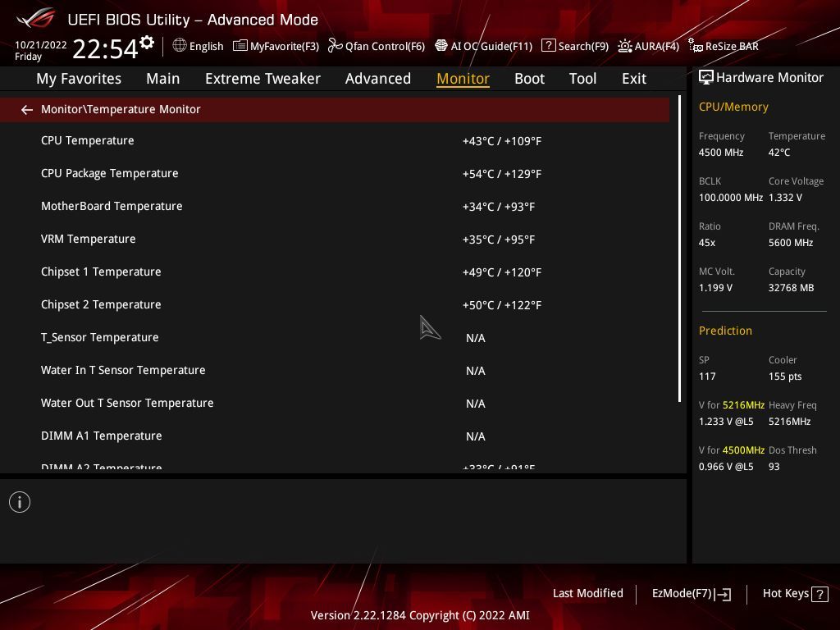Click the 155 pts cooler score
The width and height of the screenshot is (840, 630).
tap(785, 377)
